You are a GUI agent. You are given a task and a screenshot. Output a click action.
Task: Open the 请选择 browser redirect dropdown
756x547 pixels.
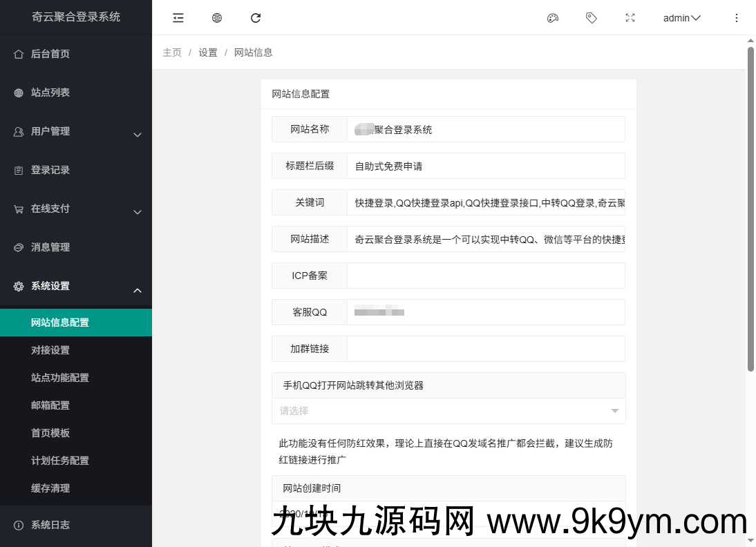point(448,411)
